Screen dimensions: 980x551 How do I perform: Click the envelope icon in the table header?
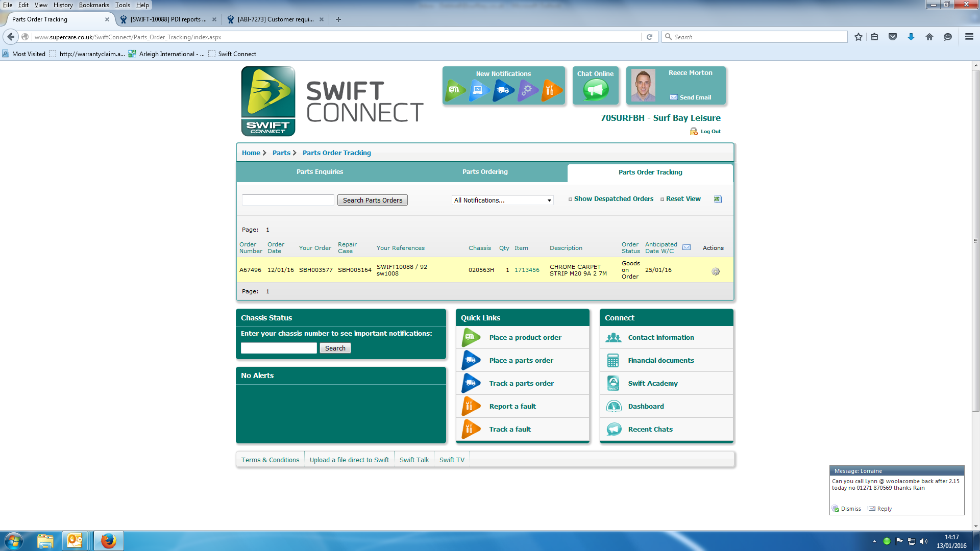pos(687,247)
